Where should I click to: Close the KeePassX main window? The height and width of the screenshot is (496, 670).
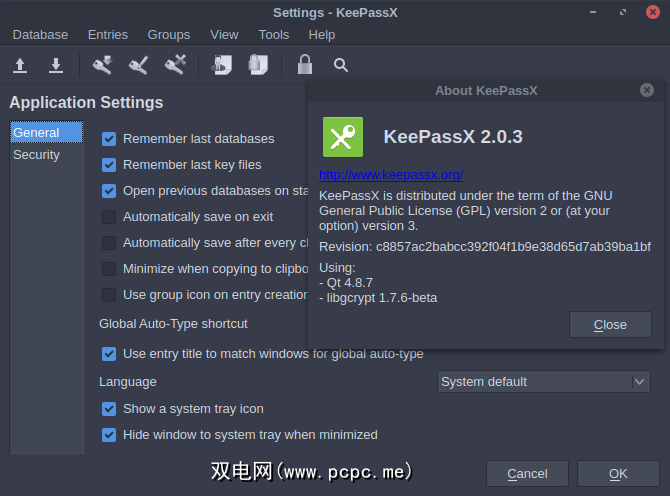click(x=652, y=12)
